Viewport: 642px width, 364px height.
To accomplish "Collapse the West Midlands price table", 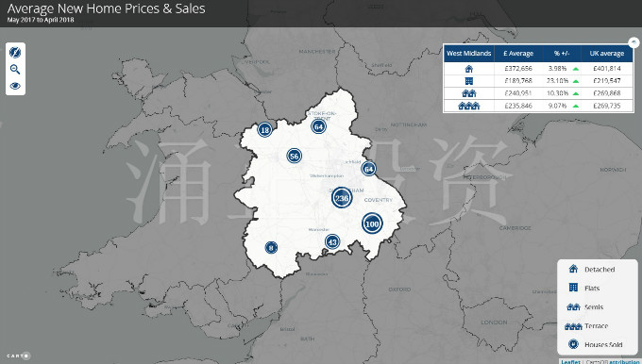I will pos(634,41).
